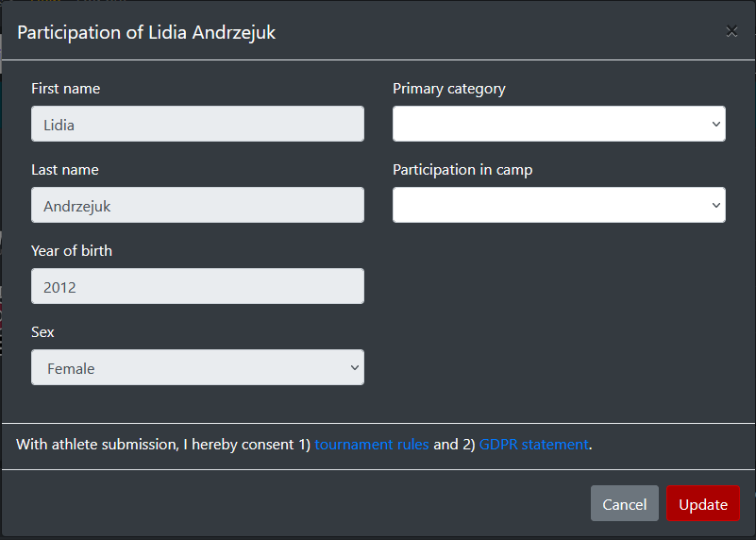
Task: Click the Primary category label text
Action: point(449,89)
